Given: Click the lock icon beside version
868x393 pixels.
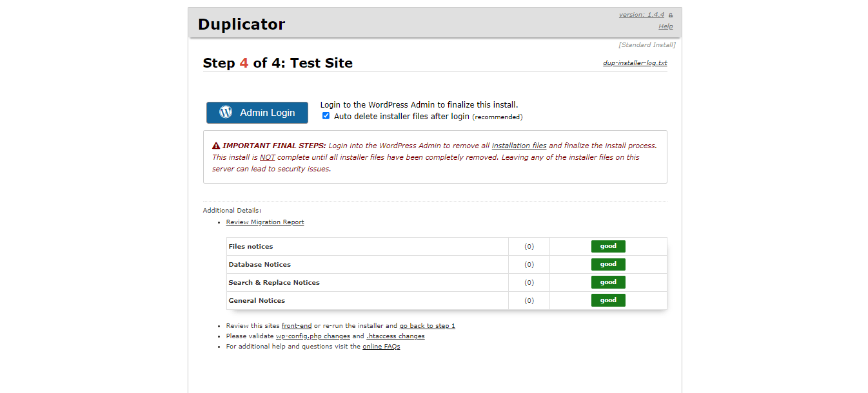Looking at the screenshot, I should click(671, 15).
